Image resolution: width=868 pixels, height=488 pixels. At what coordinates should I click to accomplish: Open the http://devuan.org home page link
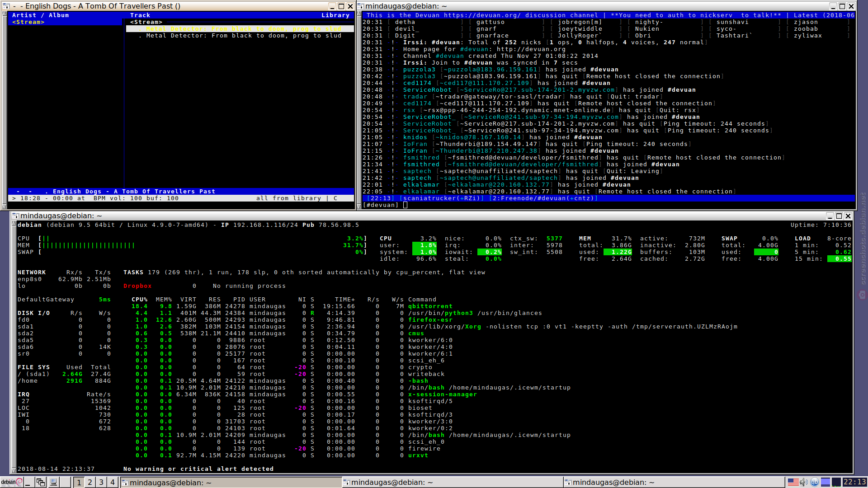tap(531, 49)
